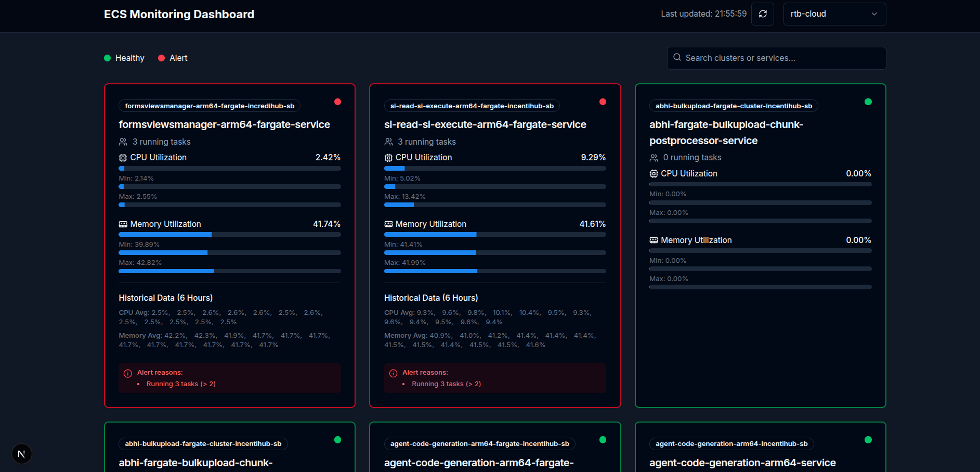Click green status dot on abhi-bulkupload postprocessor card
The image size is (980, 472).
coord(868,102)
